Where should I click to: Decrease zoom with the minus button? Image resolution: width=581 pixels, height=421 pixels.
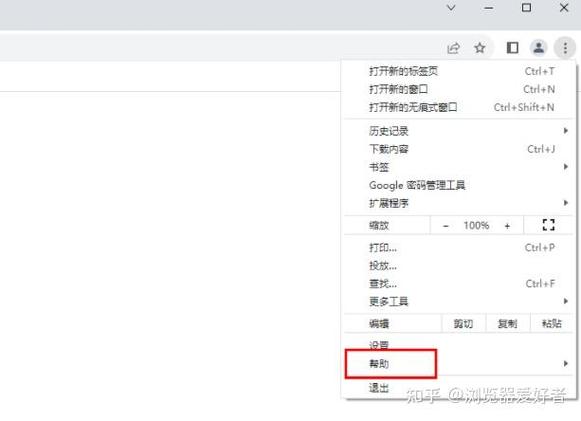[x=446, y=226]
